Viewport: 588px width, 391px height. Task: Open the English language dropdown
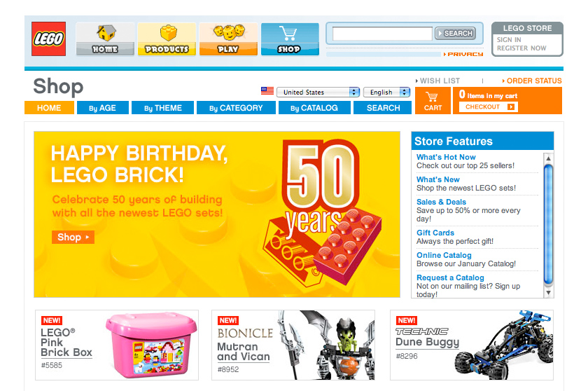pos(386,92)
